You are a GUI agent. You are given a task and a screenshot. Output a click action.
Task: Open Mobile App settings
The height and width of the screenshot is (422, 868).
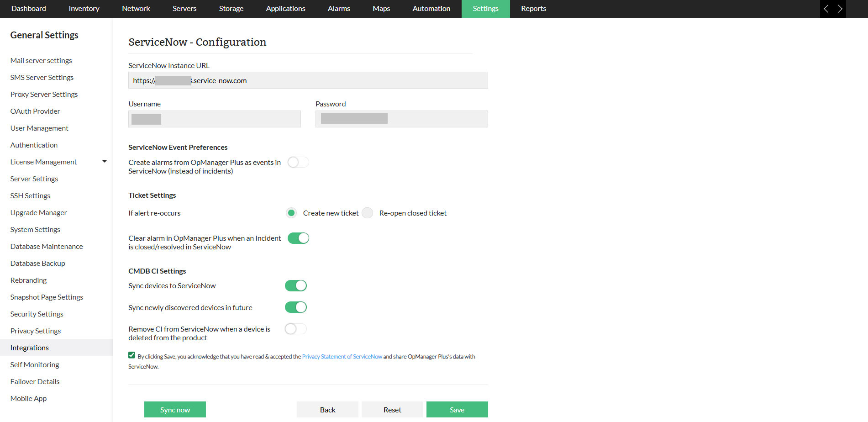(x=28, y=398)
